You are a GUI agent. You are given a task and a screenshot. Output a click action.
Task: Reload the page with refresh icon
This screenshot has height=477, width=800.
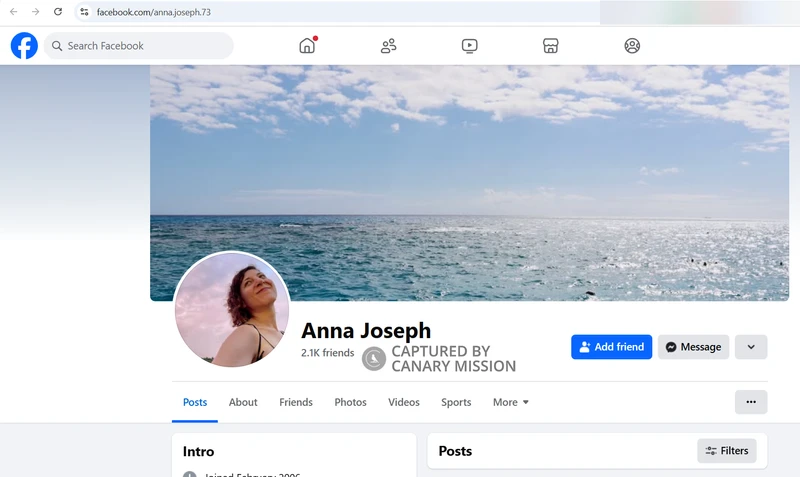(58, 12)
